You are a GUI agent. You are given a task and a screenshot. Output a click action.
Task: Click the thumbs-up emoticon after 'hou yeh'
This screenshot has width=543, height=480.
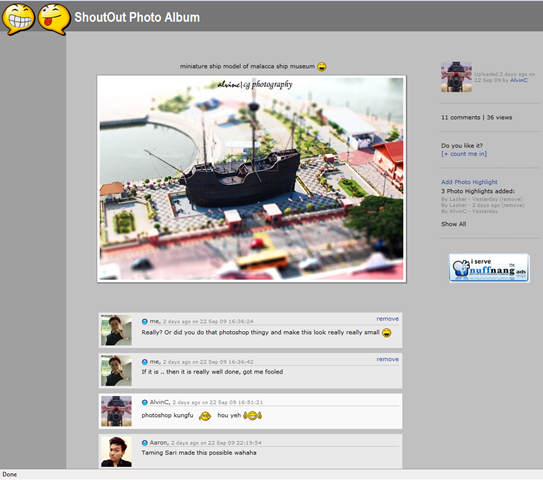pyautogui.click(x=252, y=415)
